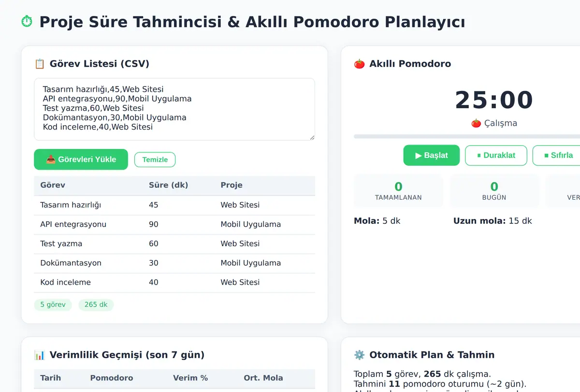Image resolution: width=580 pixels, height=392 pixels.
Task: Clear the list with the Temizle button
Action: tap(155, 160)
